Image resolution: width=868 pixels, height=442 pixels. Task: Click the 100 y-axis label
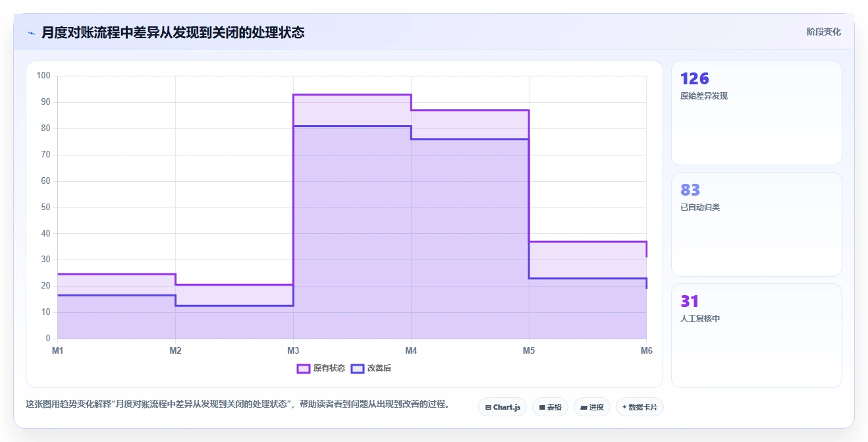tap(43, 76)
